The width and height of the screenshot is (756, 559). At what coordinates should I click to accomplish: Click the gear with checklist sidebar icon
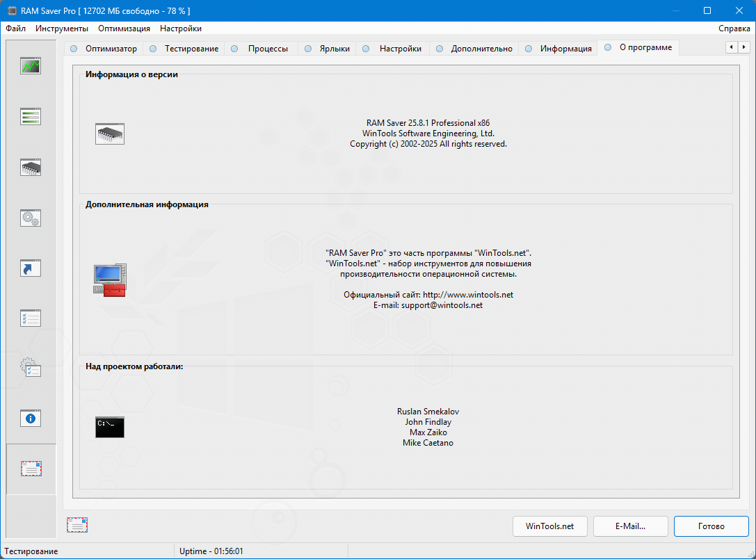(x=31, y=368)
